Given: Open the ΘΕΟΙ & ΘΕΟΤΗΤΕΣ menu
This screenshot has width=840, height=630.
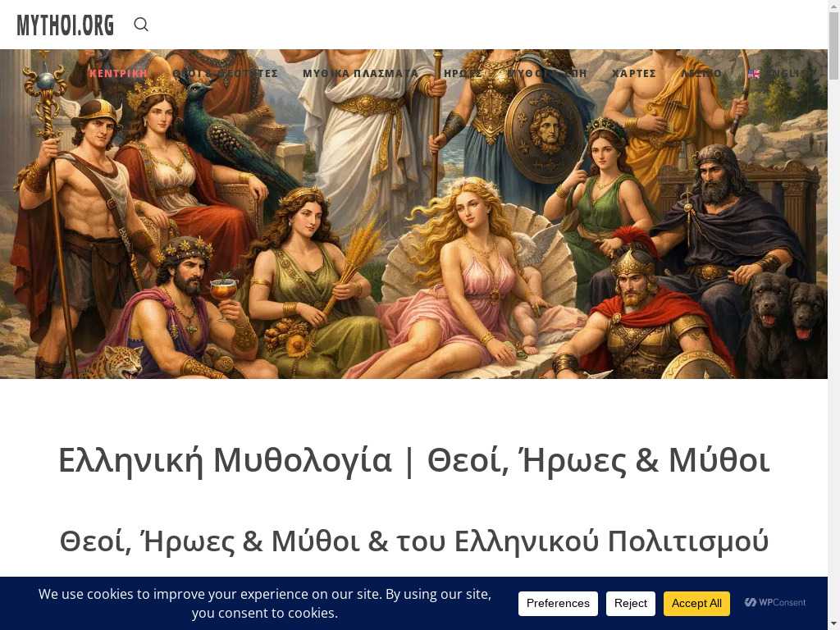Looking at the screenshot, I should click(226, 73).
